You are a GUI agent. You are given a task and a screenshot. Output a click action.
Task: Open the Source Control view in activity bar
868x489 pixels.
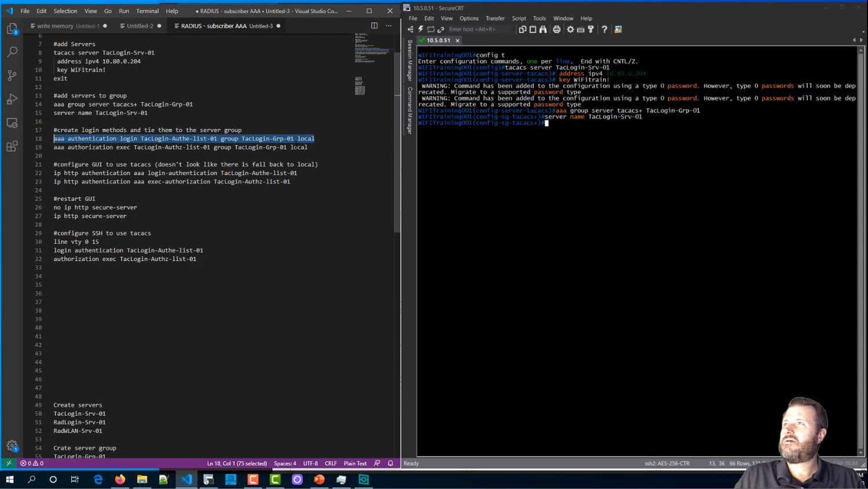click(x=12, y=75)
